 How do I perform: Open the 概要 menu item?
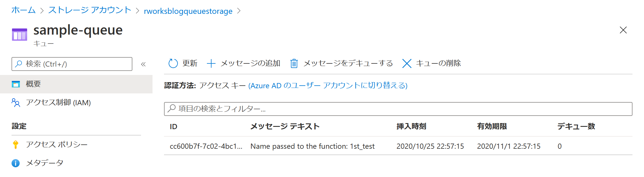point(76,84)
